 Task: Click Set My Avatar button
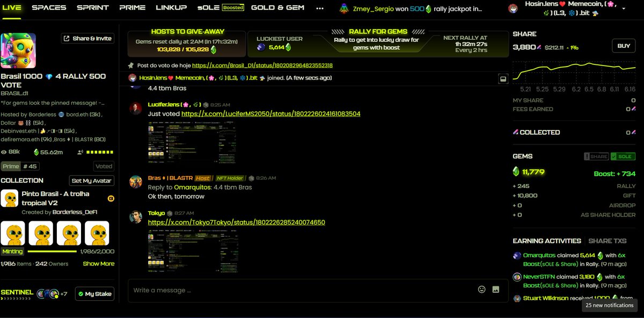pyautogui.click(x=92, y=180)
